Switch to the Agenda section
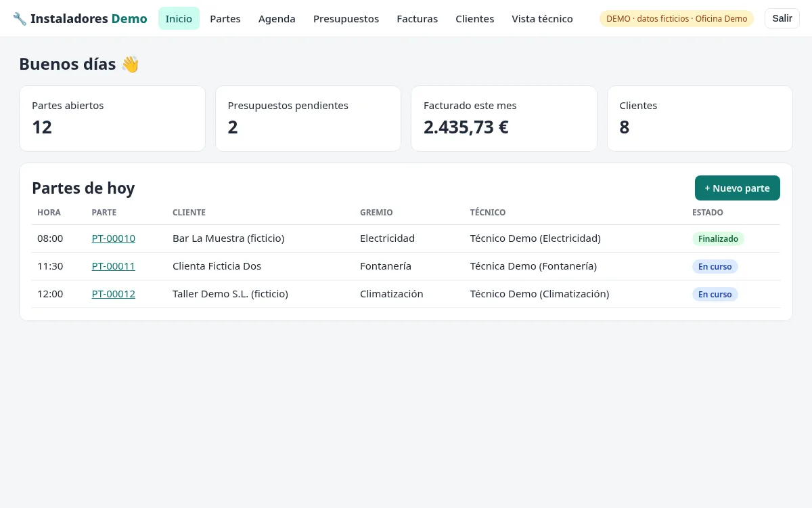This screenshot has width=812, height=508. 277,19
